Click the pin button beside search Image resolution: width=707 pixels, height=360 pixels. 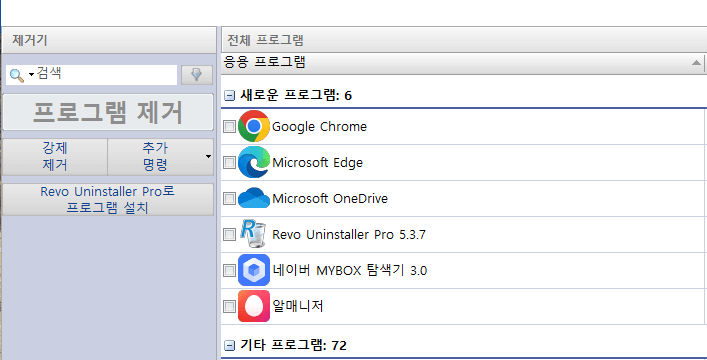197,75
